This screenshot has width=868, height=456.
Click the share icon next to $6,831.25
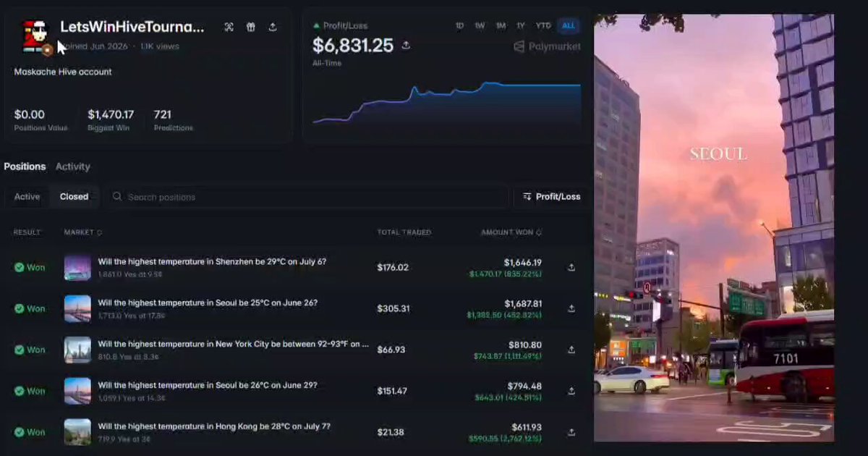coord(406,46)
